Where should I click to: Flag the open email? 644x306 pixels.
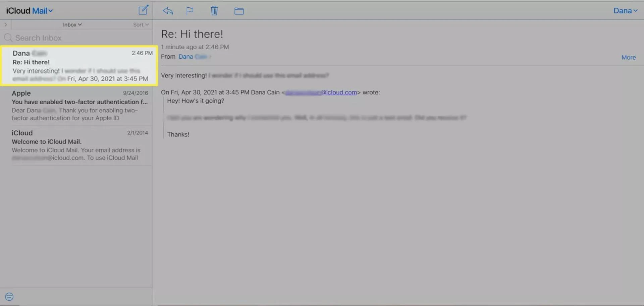click(190, 11)
